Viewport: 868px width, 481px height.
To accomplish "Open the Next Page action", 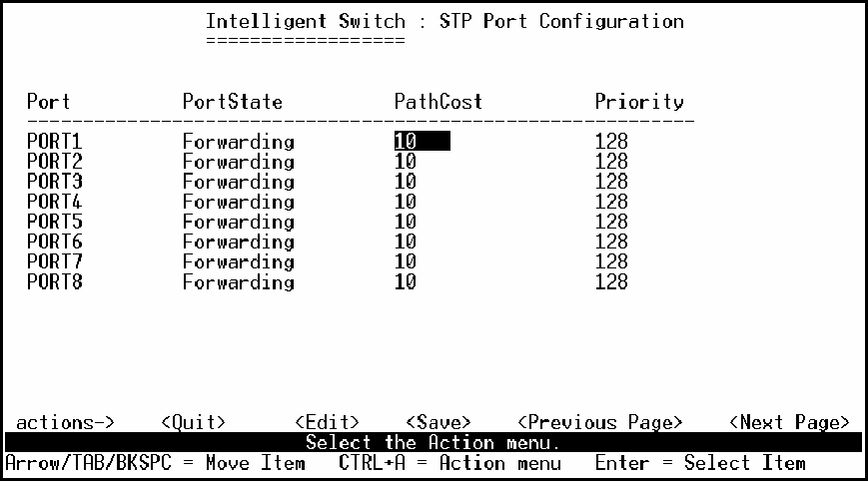I will 790,422.
